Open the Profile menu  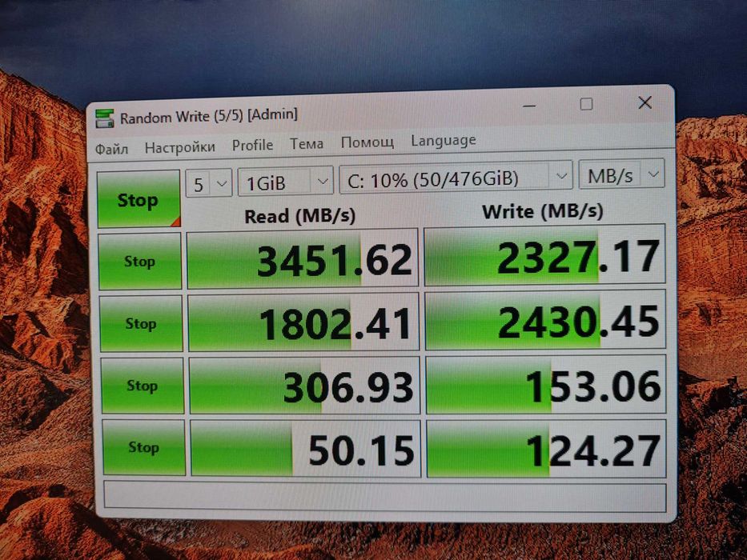[x=252, y=146]
